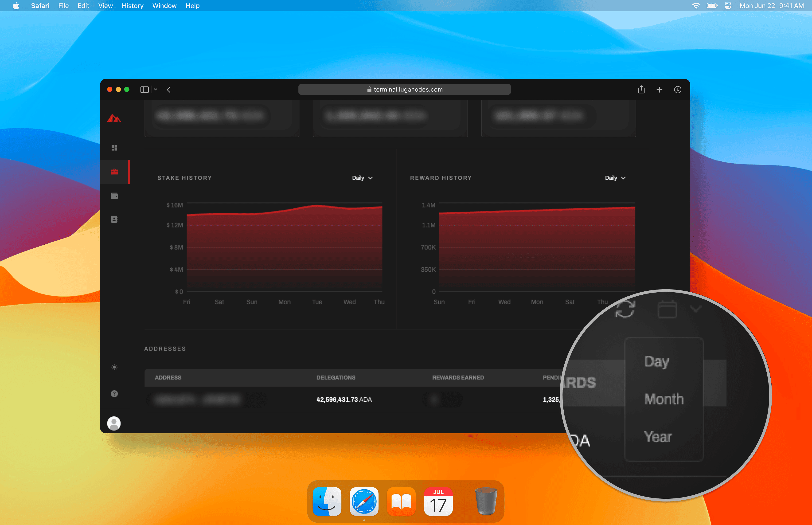Click the 1.4M axis label on reward chart
The width and height of the screenshot is (812, 525).
pos(428,205)
